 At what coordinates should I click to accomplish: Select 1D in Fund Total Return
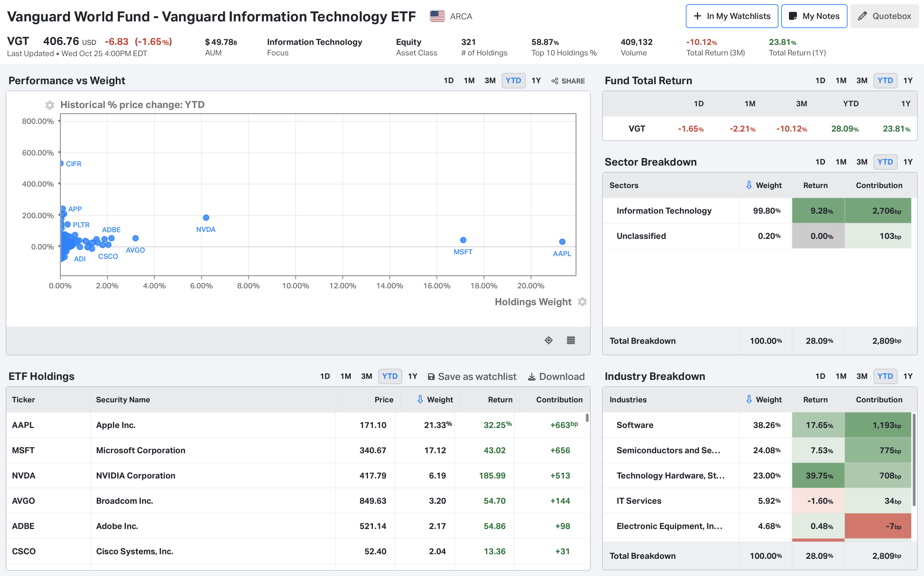point(821,80)
